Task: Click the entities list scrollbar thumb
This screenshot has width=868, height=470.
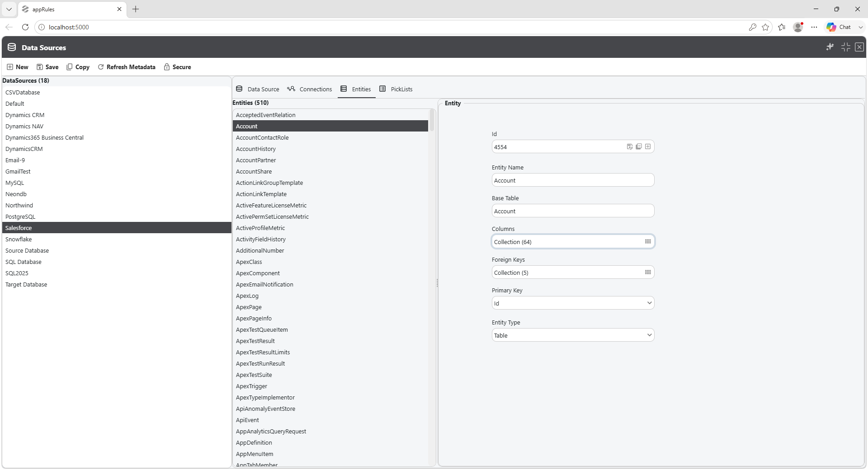Action: 432,120
